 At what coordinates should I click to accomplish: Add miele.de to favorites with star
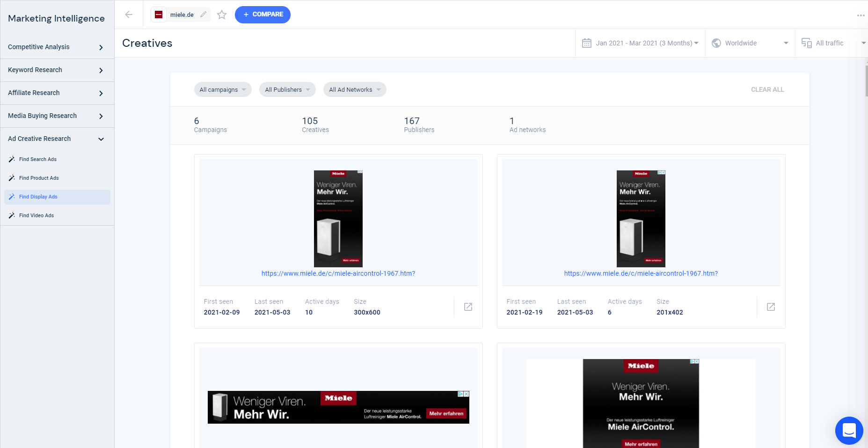tap(222, 15)
